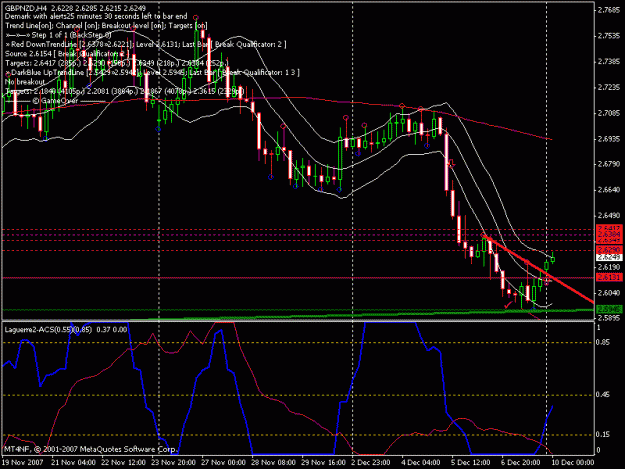
Task: Click the 2.7235 price axis label
Action: coord(609,87)
